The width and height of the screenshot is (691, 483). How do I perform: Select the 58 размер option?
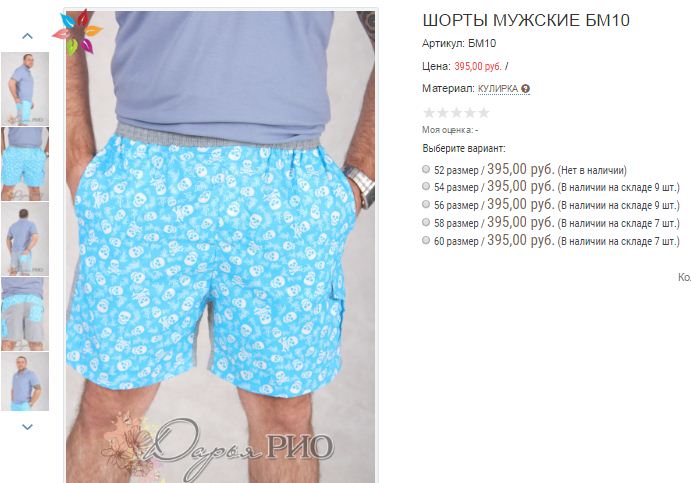tap(426, 223)
